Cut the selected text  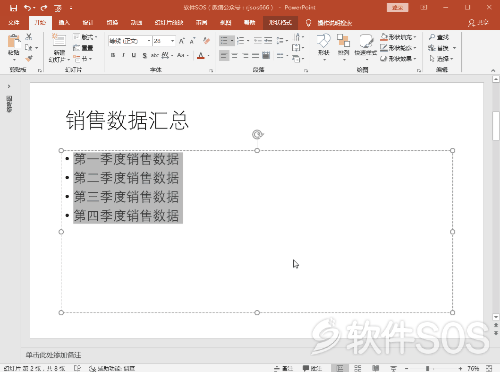29,37
